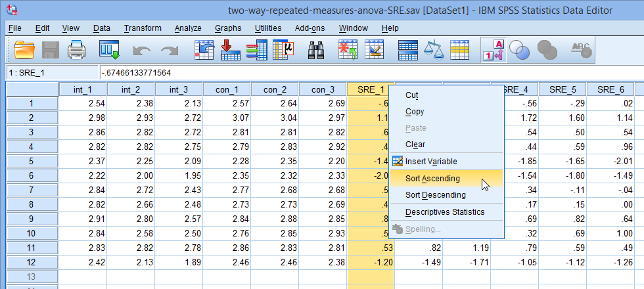The width and height of the screenshot is (644, 289).
Task: Open the File menu
Action: 14,28
